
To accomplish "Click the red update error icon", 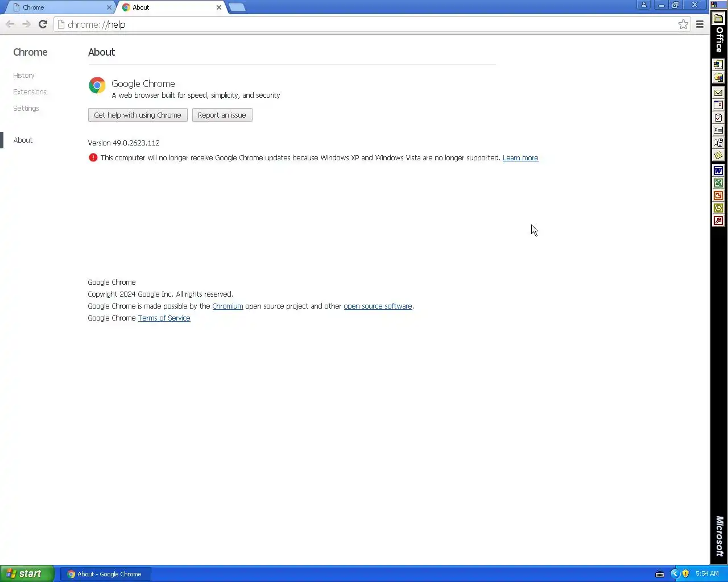I will tap(93, 157).
